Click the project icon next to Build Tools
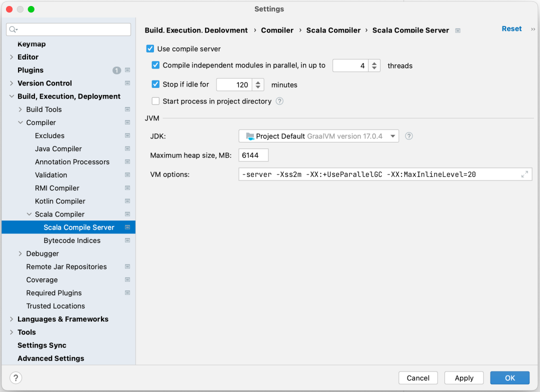Screen dimensions: 540x392 point(127,109)
